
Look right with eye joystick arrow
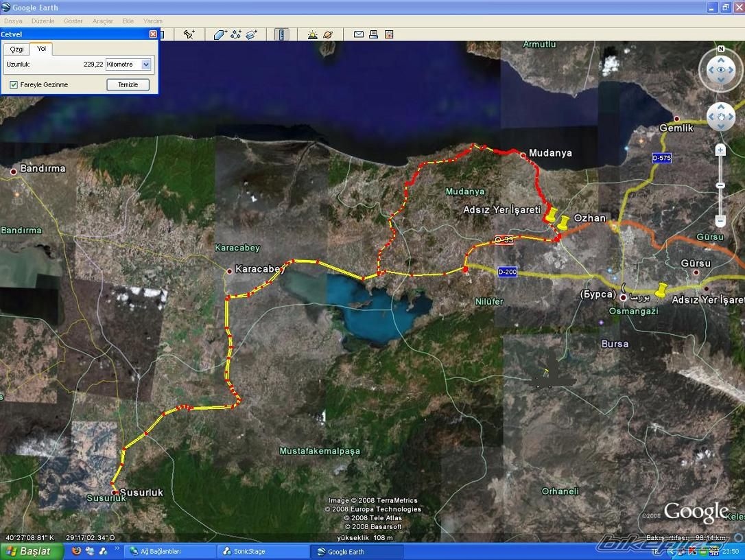point(731,70)
